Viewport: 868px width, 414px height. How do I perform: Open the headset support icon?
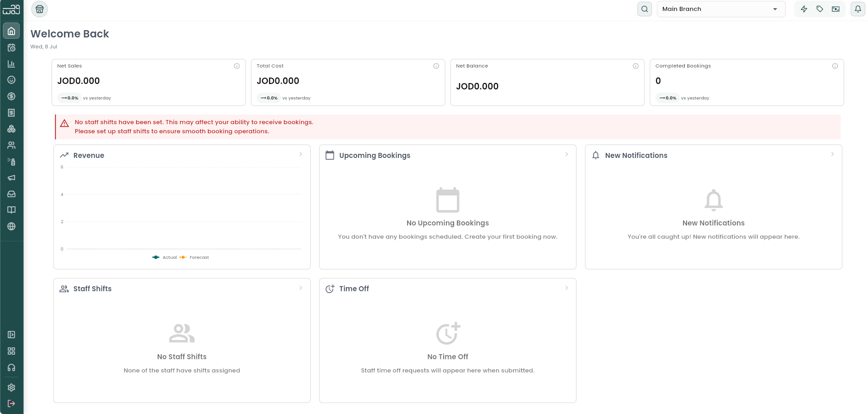(x=11, y=367)
